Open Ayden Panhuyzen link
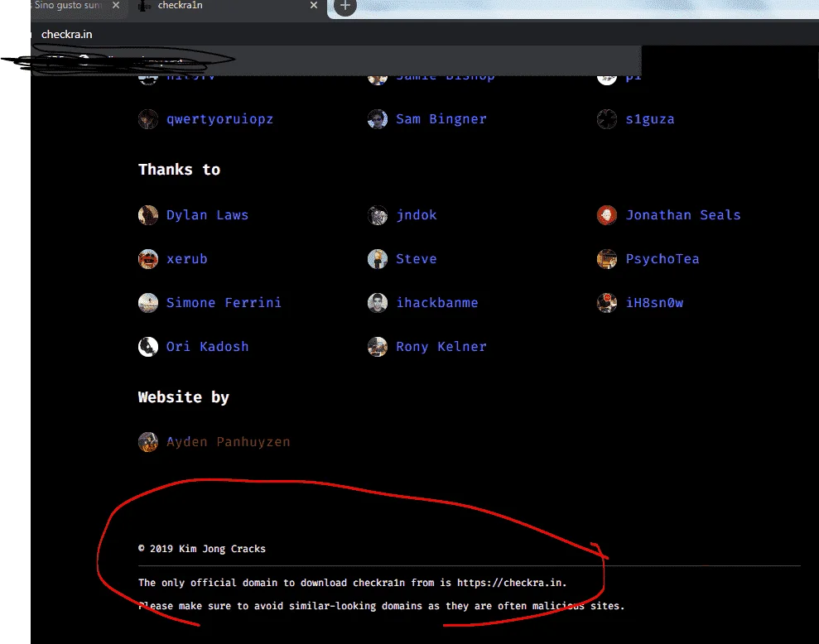The image size is (819, 644). point(228,442)
